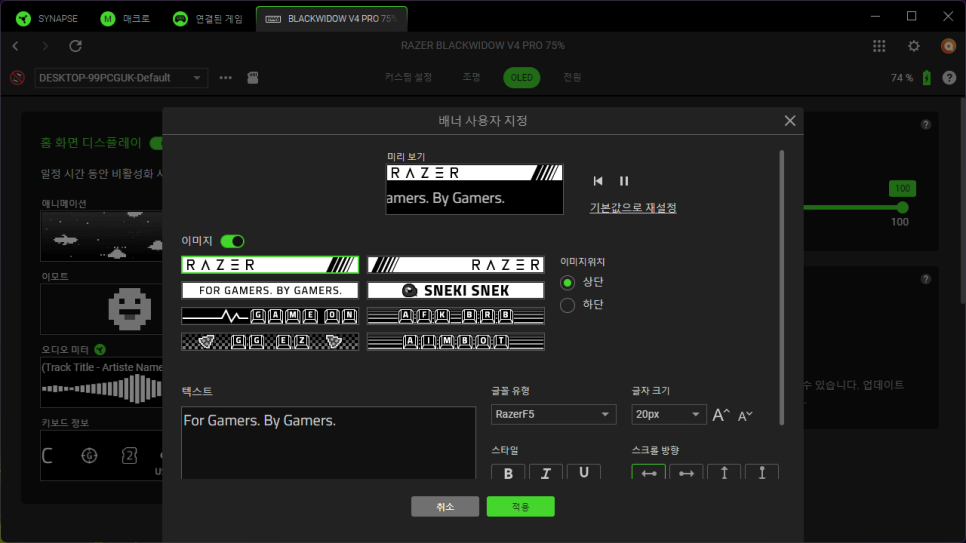966x543 pixels.
Task: Toggle underline text style
Action: click(x=583, y=473)
